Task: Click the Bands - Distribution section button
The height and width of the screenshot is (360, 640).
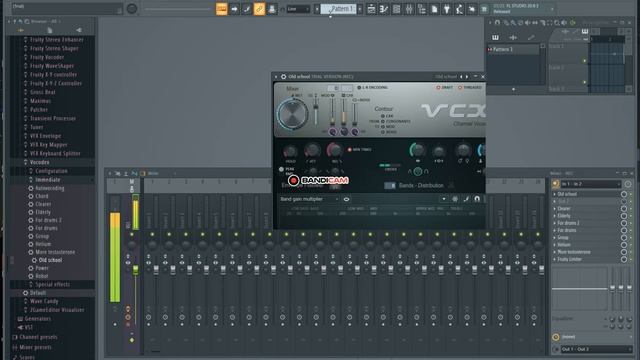Action: tap(420, 185)
